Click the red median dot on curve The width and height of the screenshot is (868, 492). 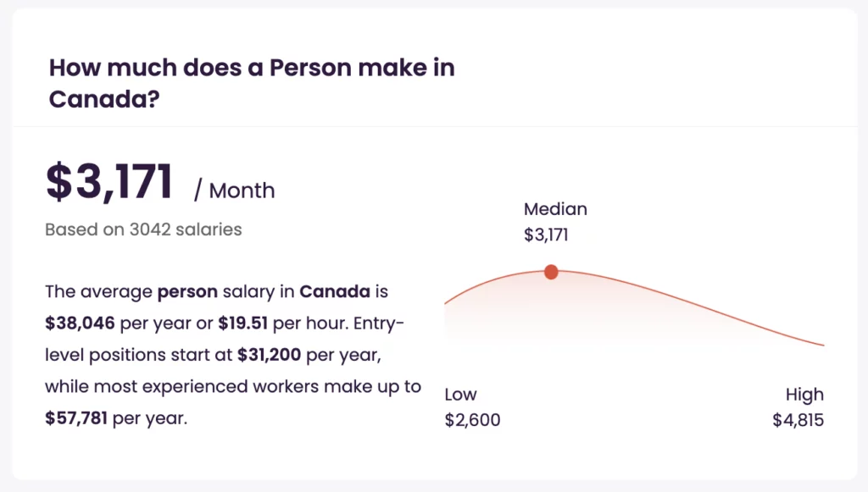551,272
